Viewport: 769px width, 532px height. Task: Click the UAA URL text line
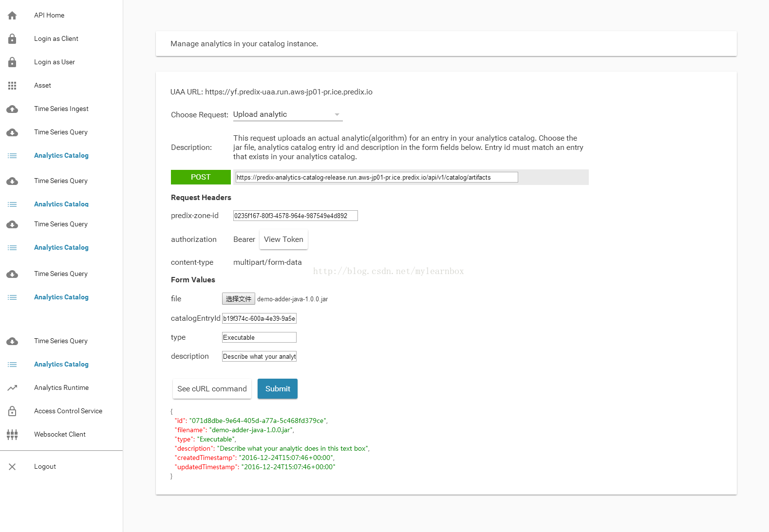click(x=271, y=92)
